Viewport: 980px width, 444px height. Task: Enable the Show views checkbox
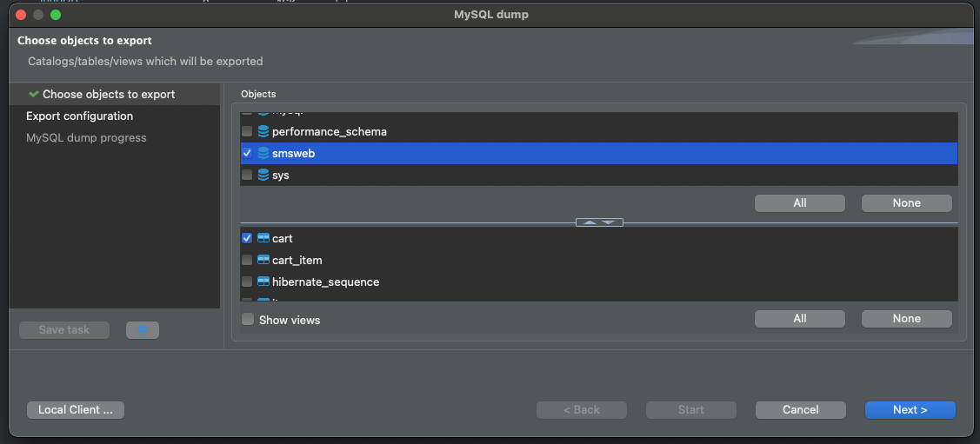point(248,319)
